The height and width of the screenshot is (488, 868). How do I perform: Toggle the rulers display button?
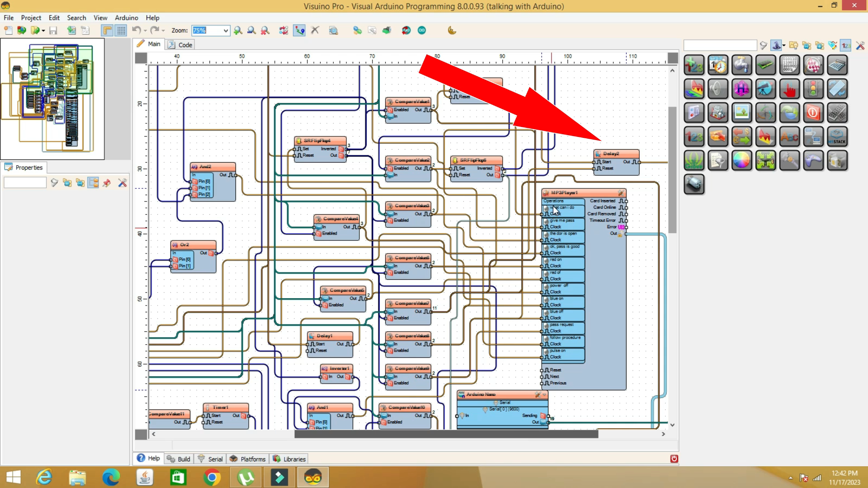[107, 30]
